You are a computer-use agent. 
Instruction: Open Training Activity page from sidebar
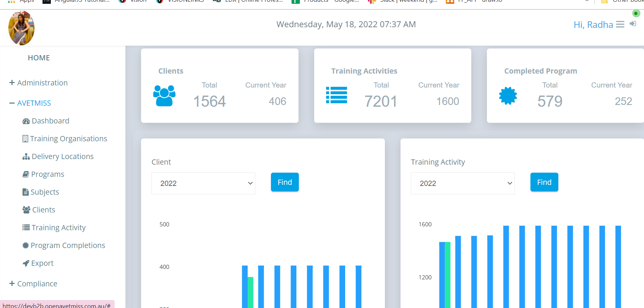point(59,228)
